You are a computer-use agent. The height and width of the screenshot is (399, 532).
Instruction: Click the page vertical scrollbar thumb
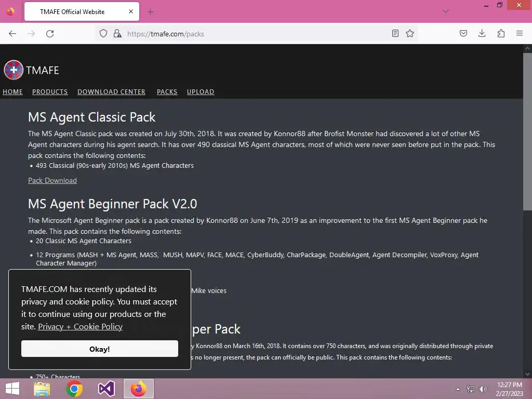[527, 131]
